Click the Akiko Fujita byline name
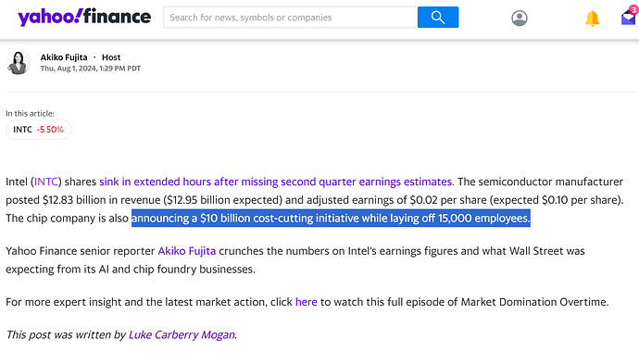639x364 pixels. pyautogui.click(x=64, y=57)
